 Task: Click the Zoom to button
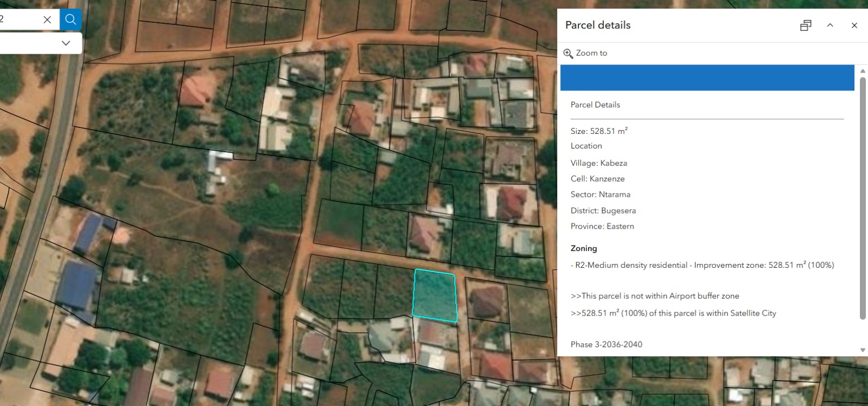585,53
